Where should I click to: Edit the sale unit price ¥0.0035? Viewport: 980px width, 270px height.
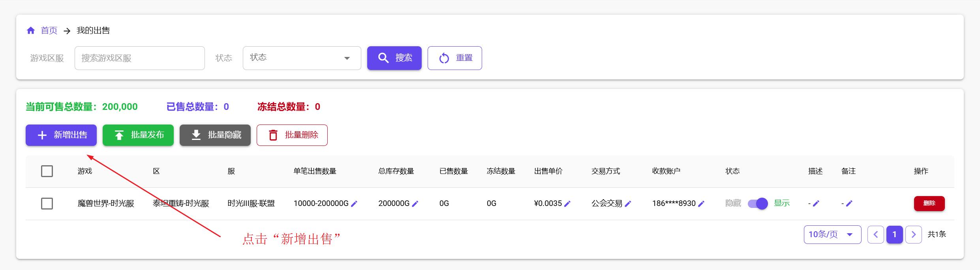(567, 204)
